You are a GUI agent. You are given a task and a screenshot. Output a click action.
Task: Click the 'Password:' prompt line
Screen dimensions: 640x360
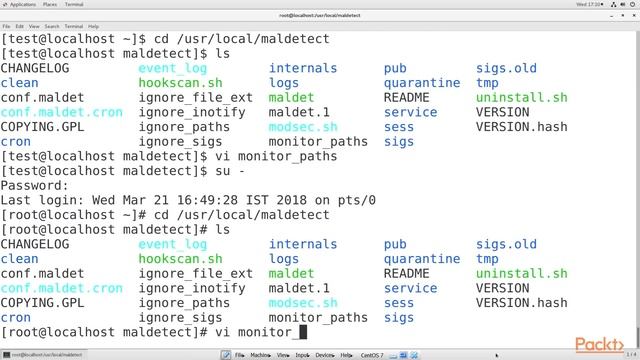[34, 186]
